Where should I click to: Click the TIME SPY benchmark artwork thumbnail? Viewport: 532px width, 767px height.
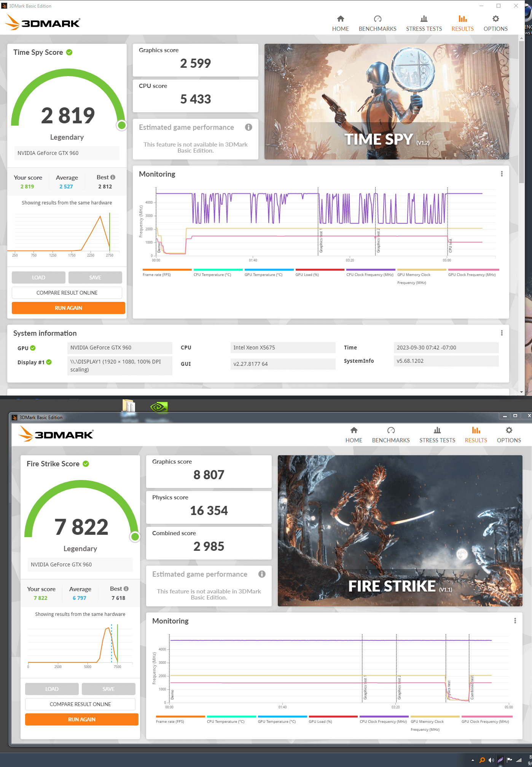(x=387, y=102)
